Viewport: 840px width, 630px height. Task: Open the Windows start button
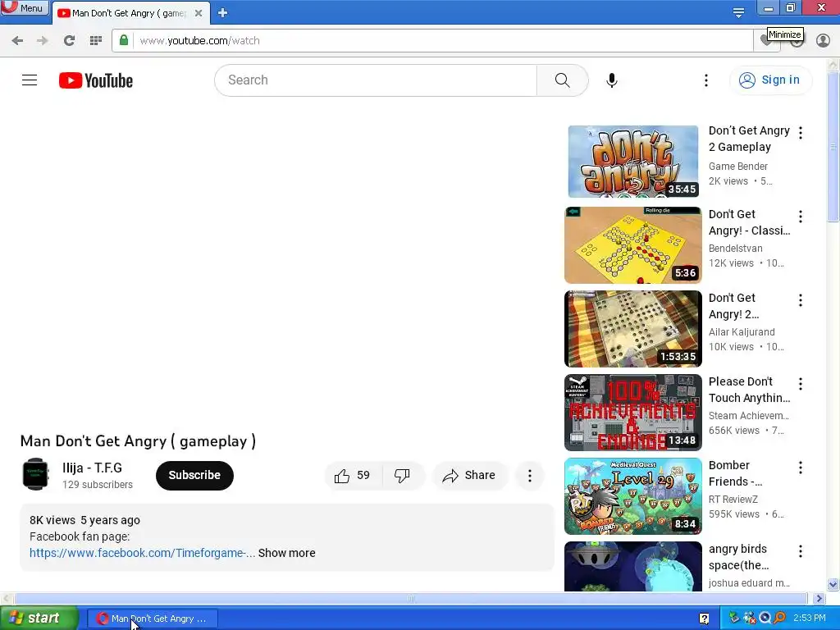[39, 619]
